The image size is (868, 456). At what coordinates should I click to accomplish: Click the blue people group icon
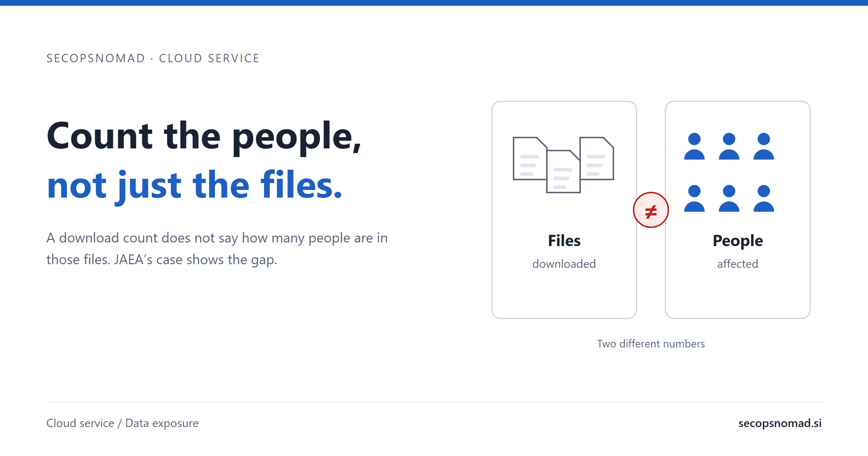729,172
